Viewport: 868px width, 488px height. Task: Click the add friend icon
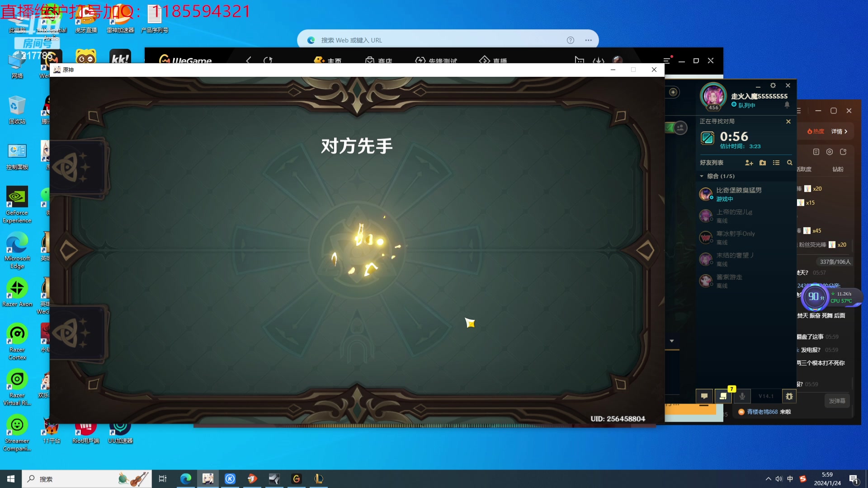pos(749,163)
